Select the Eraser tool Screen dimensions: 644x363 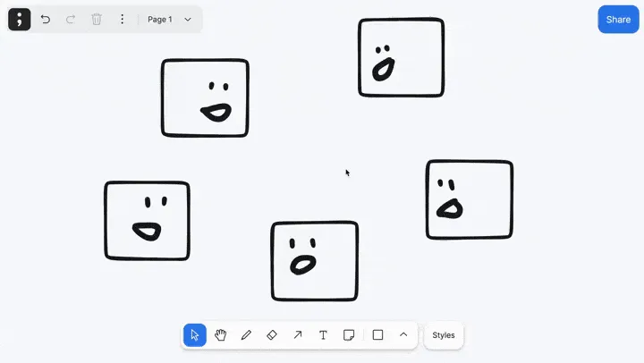(x=272, y=335)
